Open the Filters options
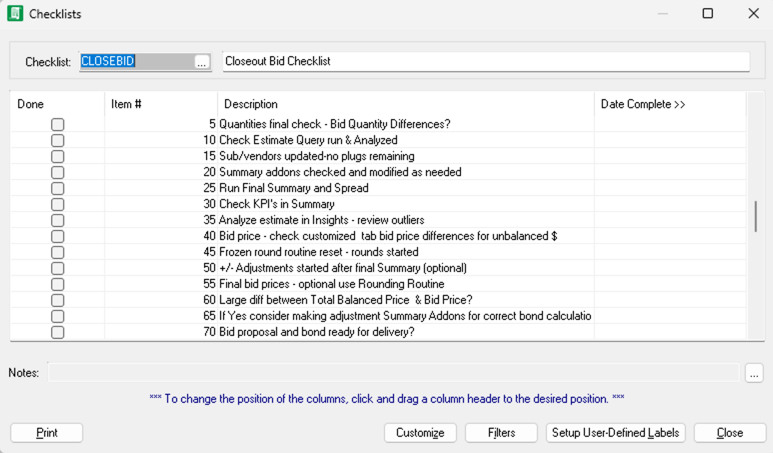The width and height of the screenshot is (773, 453). 502,433
